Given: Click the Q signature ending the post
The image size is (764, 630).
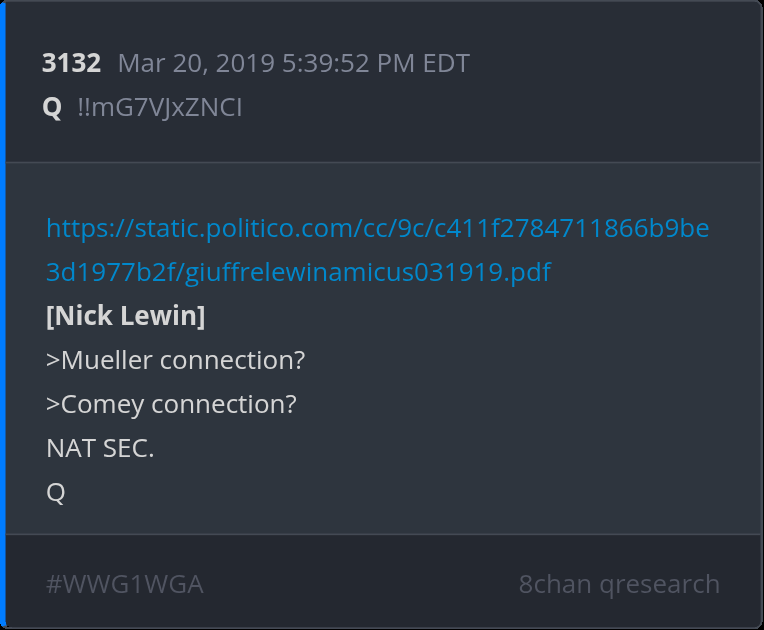Looking at the screenshot, I should coord(56,492).
